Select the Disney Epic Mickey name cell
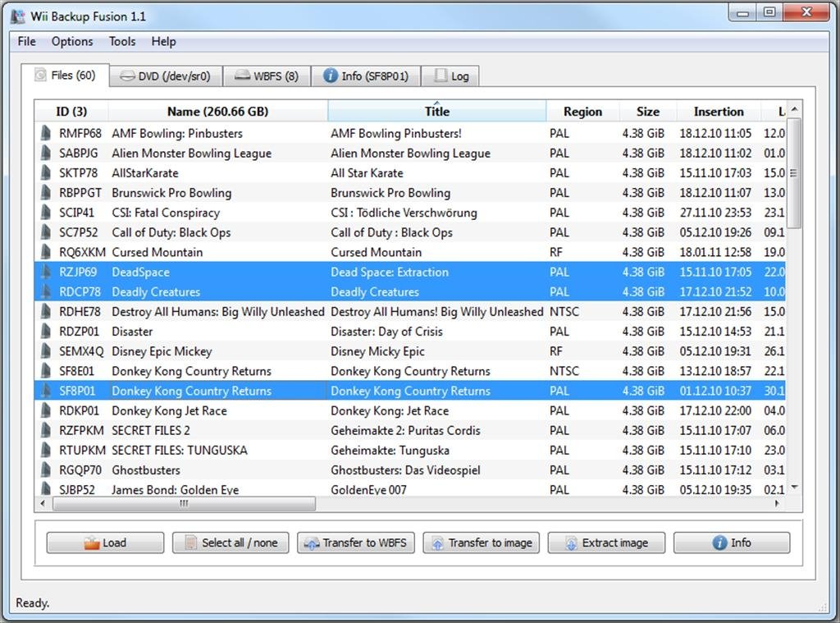Viewport: 840px width, 623px height. click(218, 351)
